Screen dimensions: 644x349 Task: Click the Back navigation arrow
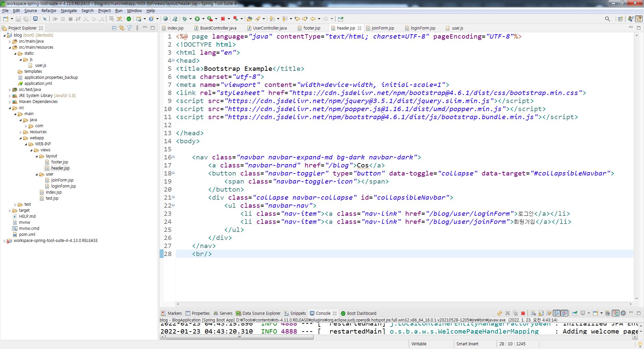[313, 19]
